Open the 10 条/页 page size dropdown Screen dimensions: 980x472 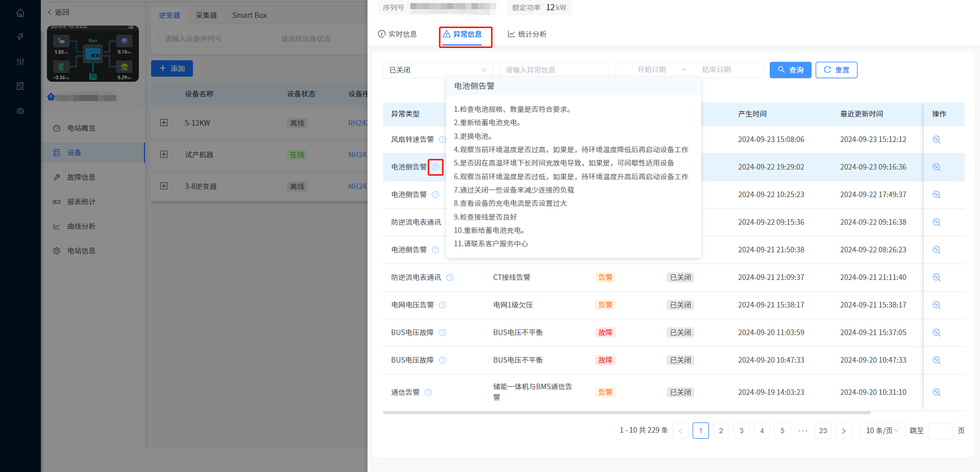click(x=882, y=431)
